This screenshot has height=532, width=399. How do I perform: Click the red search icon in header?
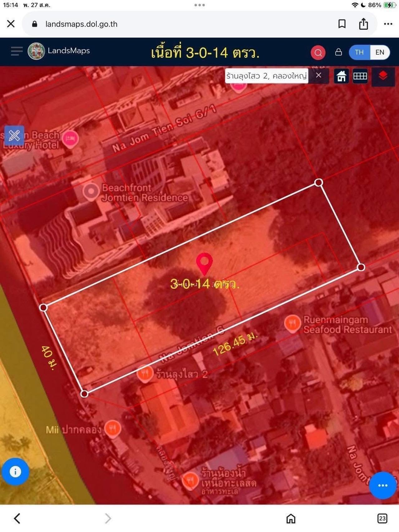[318, 52]
